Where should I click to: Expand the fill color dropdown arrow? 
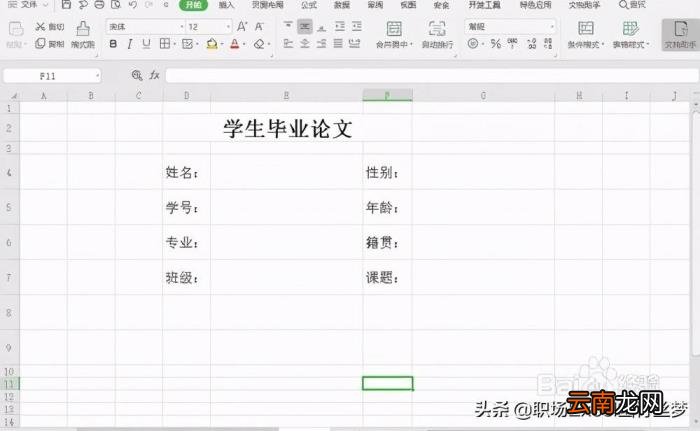(222, 44)
